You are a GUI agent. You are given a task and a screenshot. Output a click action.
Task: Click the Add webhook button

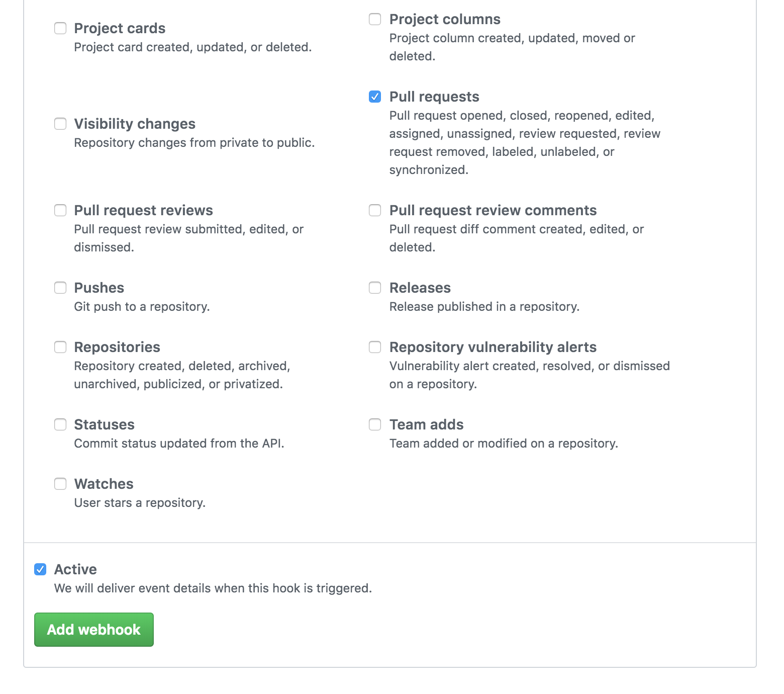(94, 630)
